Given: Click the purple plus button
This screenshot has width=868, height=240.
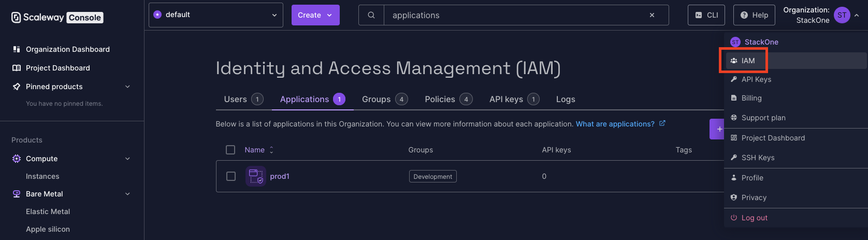Looking at the screenshot, I should coord(717,129).
